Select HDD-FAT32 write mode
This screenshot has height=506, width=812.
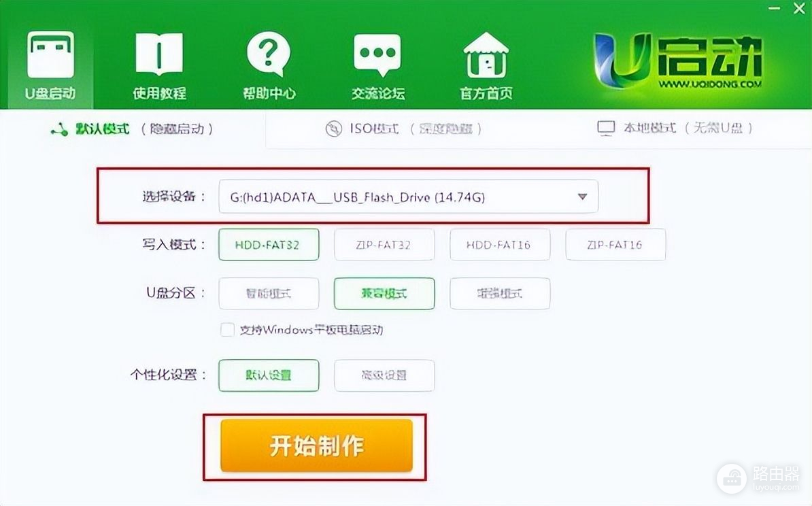tap(269, 244)
